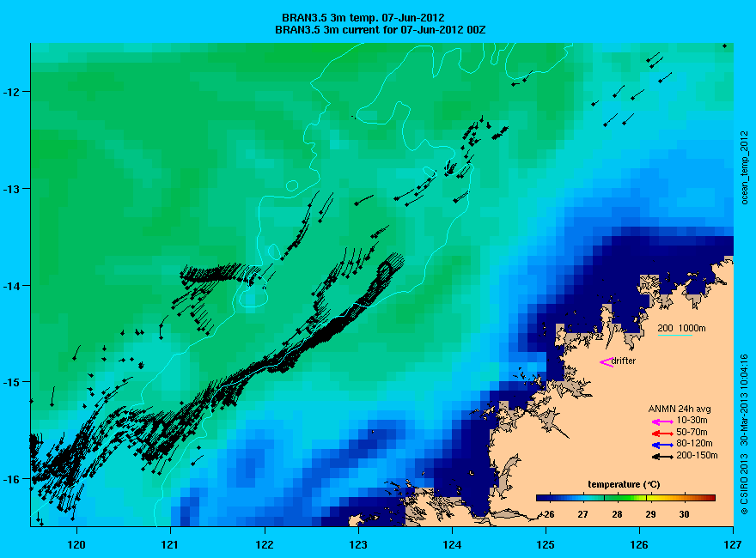Click longitude axis label 124

point(452,545)
